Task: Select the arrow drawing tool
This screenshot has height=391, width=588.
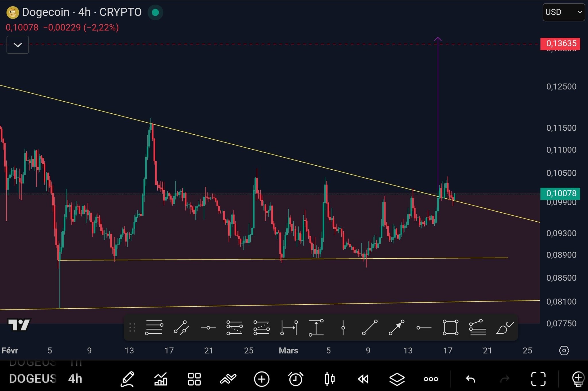Action: pyautogui.click(x=396, y=328)
